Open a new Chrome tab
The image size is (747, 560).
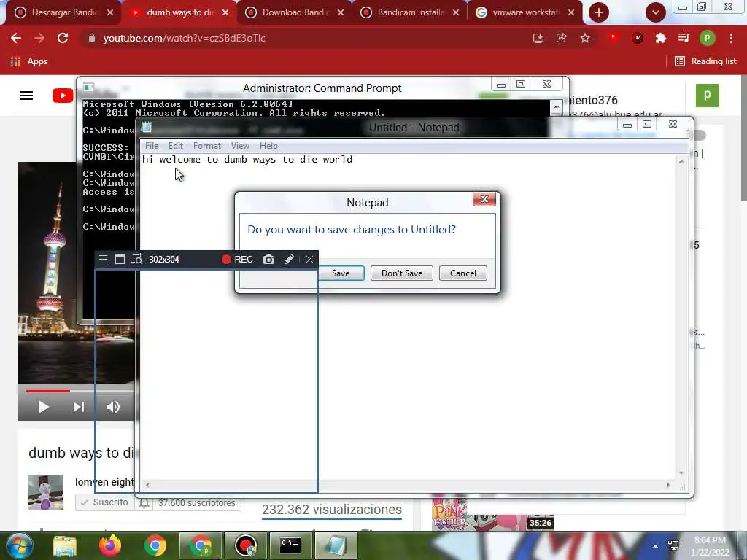599,12
